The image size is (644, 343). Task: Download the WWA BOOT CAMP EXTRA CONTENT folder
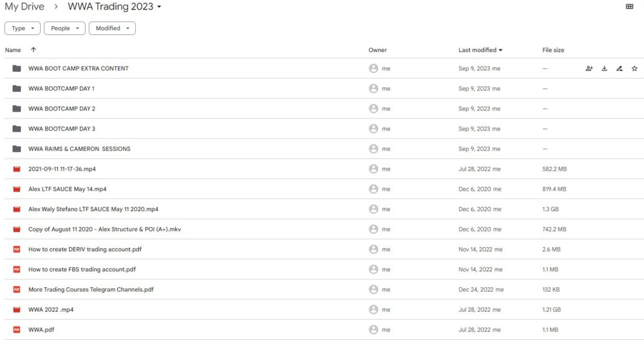coord(604,68)
